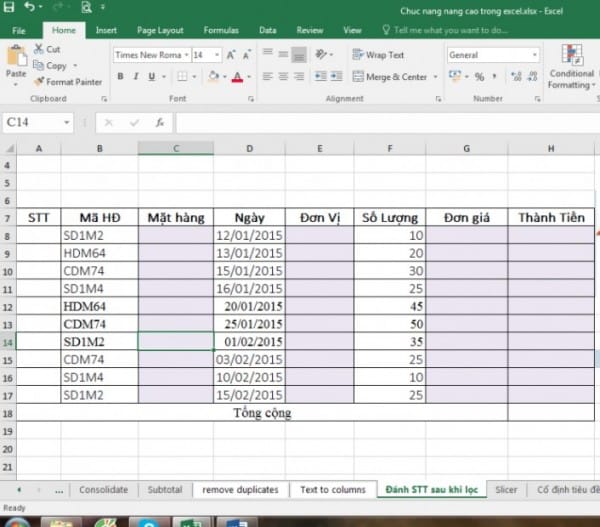Toggle Underline formatting
This screenshot has height=527, width=600.
152,77
